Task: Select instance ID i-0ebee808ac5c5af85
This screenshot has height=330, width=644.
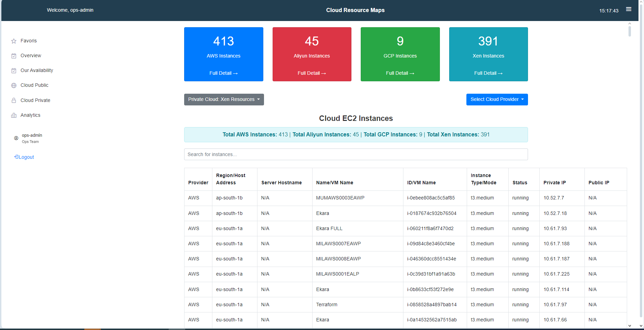Action: pyautogui.click(x=431, y=198)
